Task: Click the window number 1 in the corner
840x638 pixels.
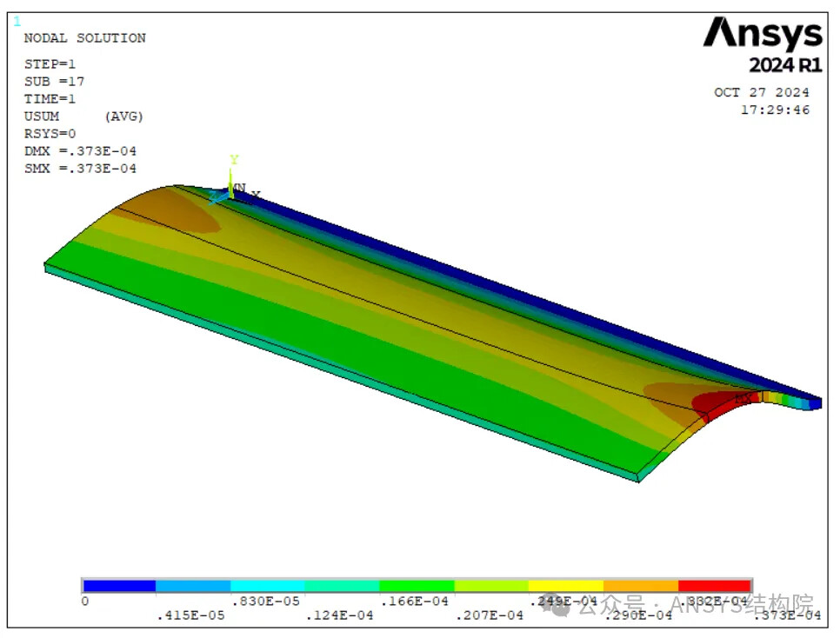Action: point(17,22)
